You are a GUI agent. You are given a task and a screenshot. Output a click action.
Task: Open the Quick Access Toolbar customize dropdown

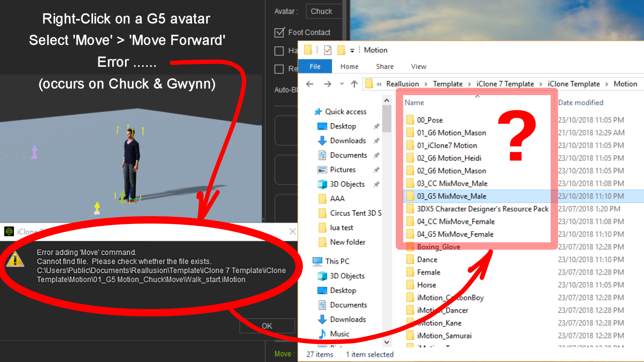(x=352, y=51)
